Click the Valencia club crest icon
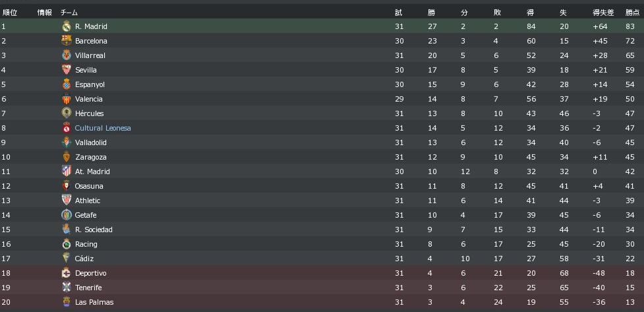The image size is (644, 312). [x=66, y=99]
